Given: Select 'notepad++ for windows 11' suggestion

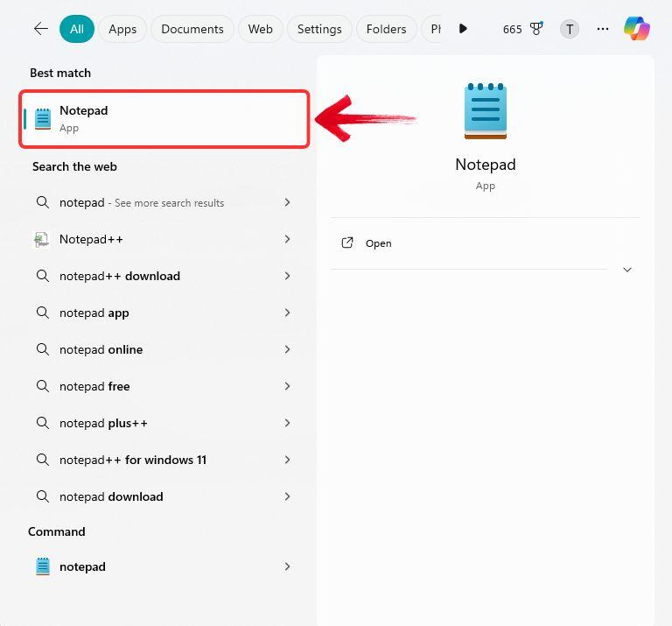Looking at the screenshot, I should pyautogui.click(x=164, y=460).
